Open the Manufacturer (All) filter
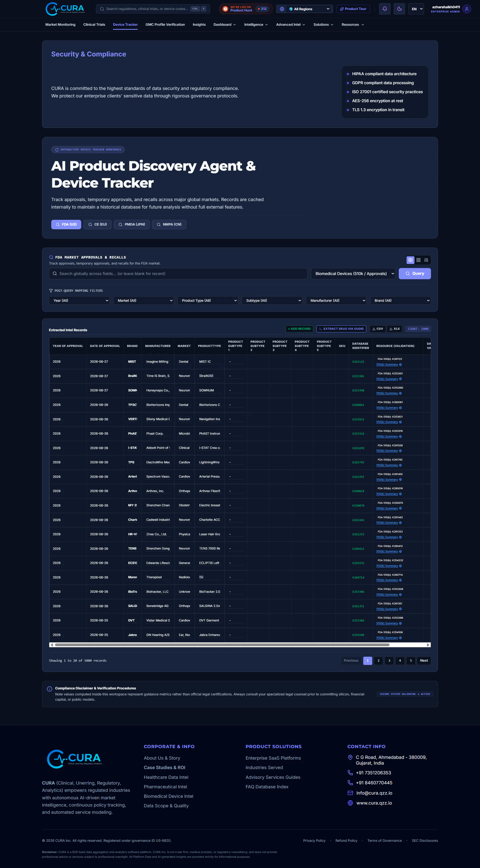480x868 pixels. pos(336,300)
